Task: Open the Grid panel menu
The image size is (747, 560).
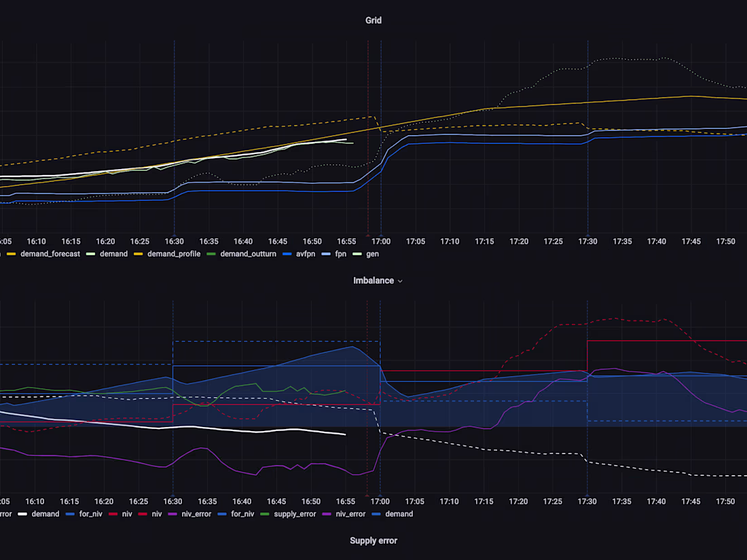Action: (x=373, y=20)
